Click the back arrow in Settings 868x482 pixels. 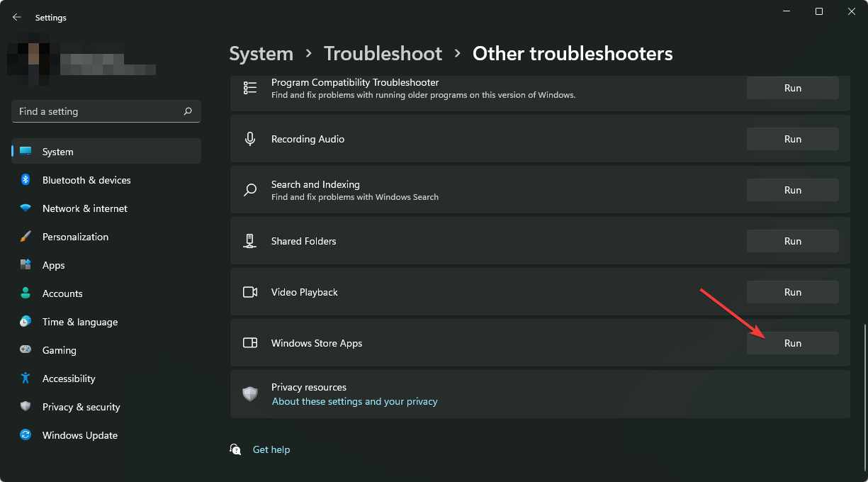pyautogui.click(x=17, y=17)
